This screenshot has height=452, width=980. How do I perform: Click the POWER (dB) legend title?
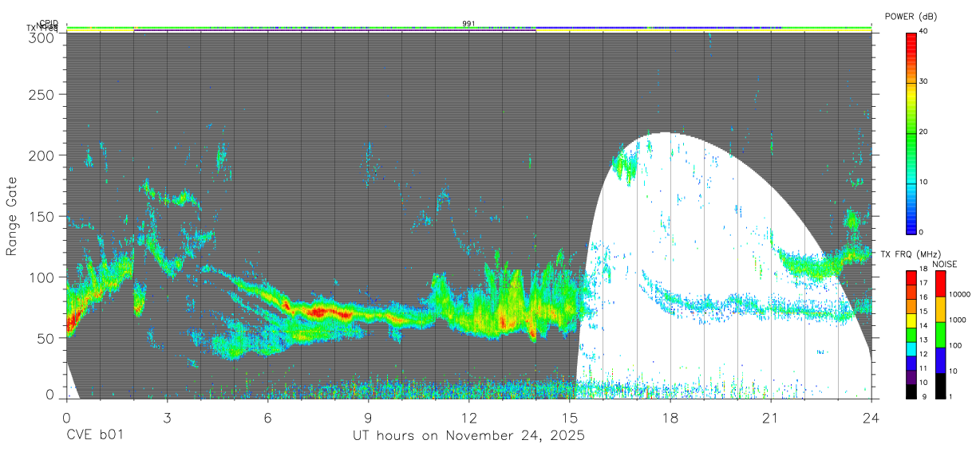(911, 17)
